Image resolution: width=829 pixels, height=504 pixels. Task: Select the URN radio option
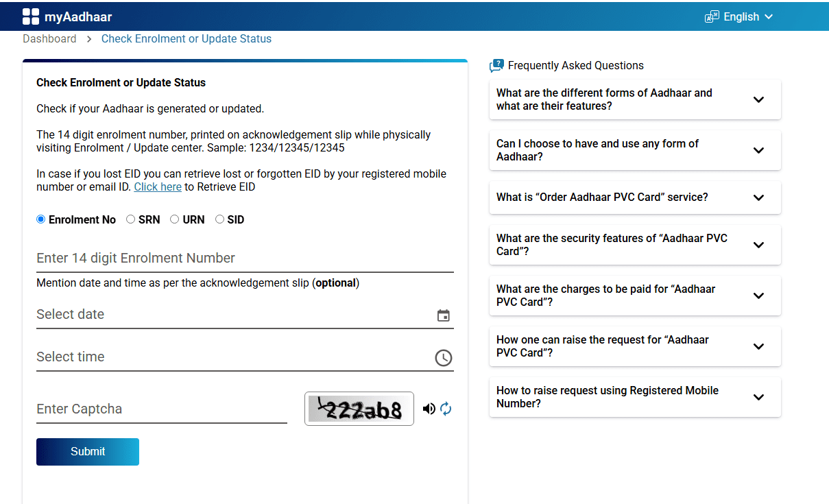point(175,219)
